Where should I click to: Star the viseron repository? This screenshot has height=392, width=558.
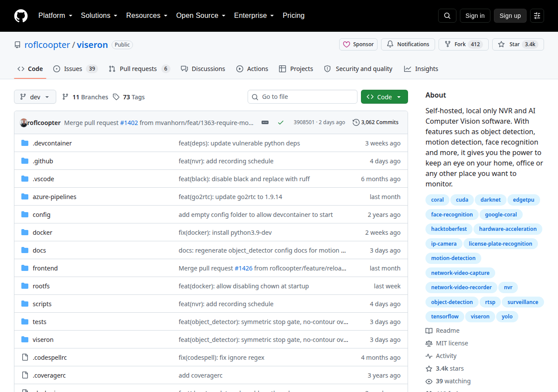(x=518, y=44)
